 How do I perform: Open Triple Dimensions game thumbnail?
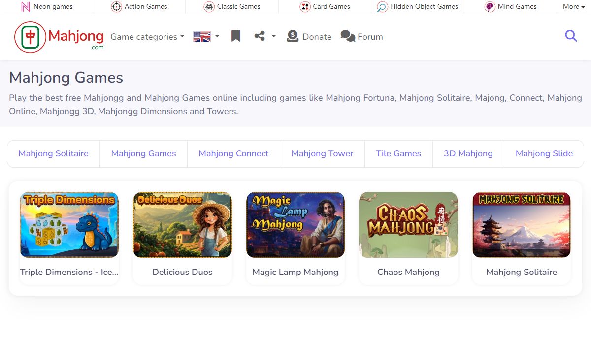click(69, 225)
